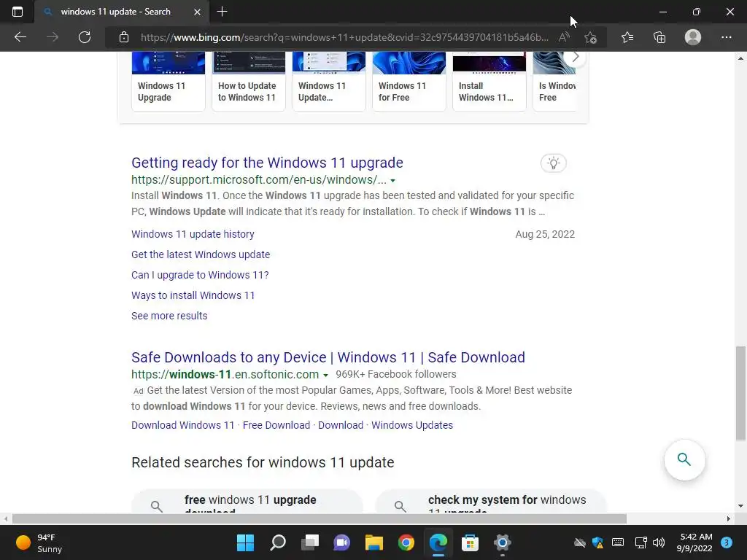The image size is (747, 560).
Task: Show next cards with carousel arrow
Action: pyautogui.click(x=575, y=57)
